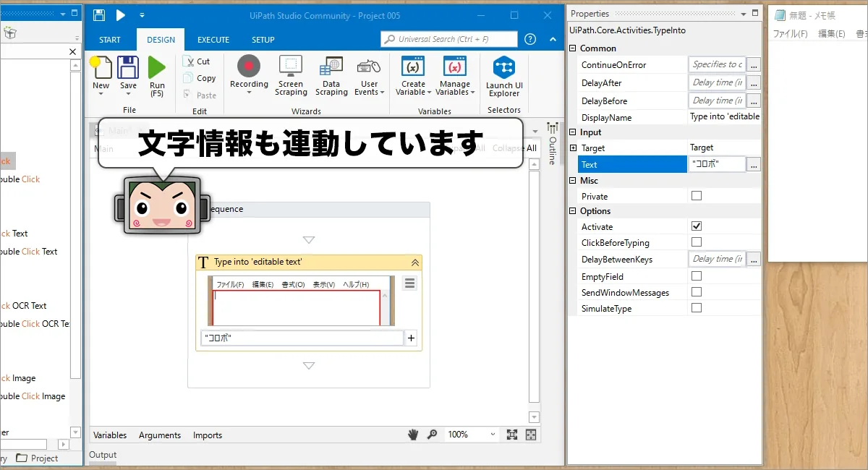Open DelayBetweenKeys ellipsis editor button

coord(754,259)
